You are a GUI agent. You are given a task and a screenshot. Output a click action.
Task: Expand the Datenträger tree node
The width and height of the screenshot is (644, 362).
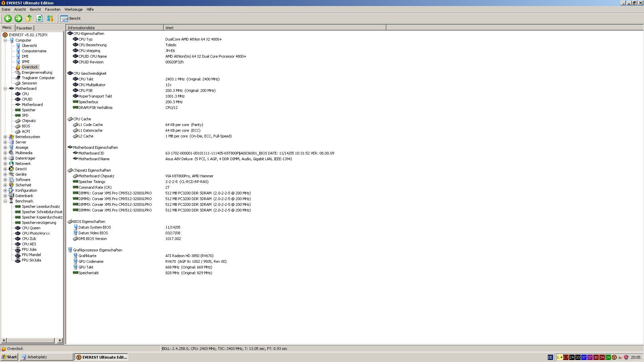(x=5, y=158)
